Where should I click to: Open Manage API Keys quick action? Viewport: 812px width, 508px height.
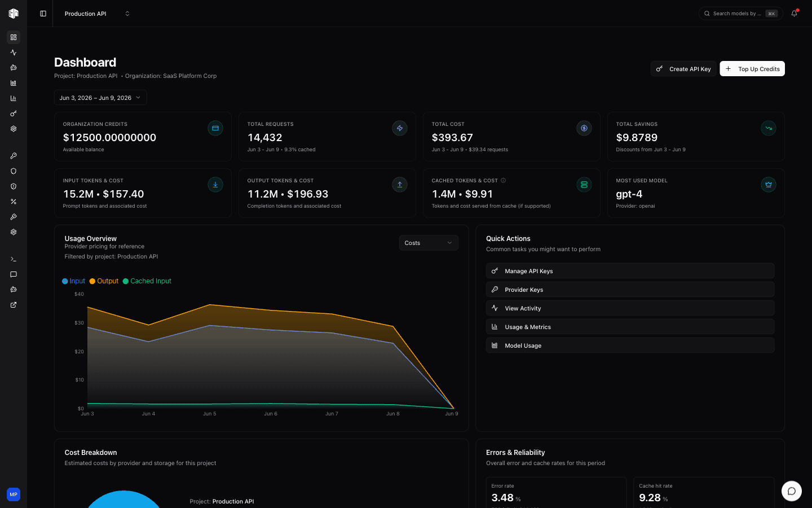point(630,271)
